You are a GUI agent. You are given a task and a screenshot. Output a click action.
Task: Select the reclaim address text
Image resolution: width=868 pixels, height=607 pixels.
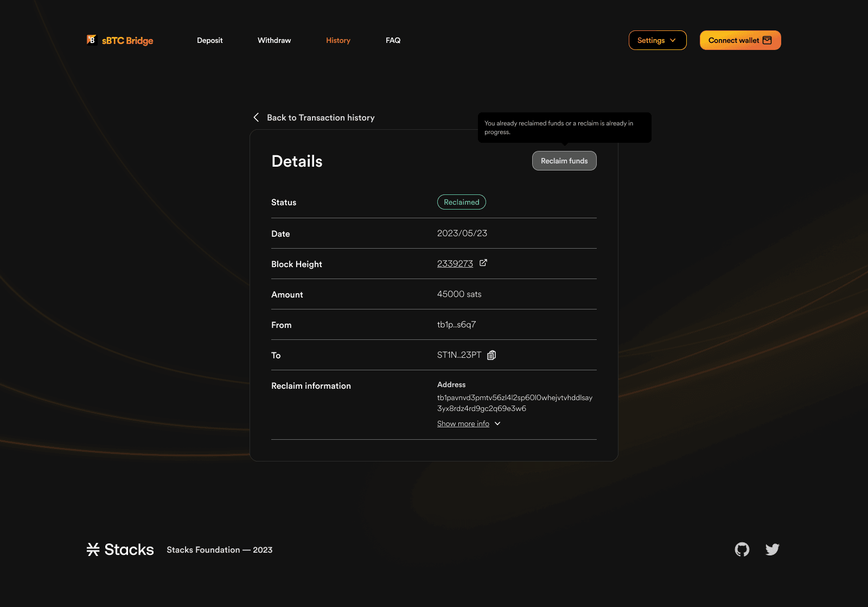point(514,403)
